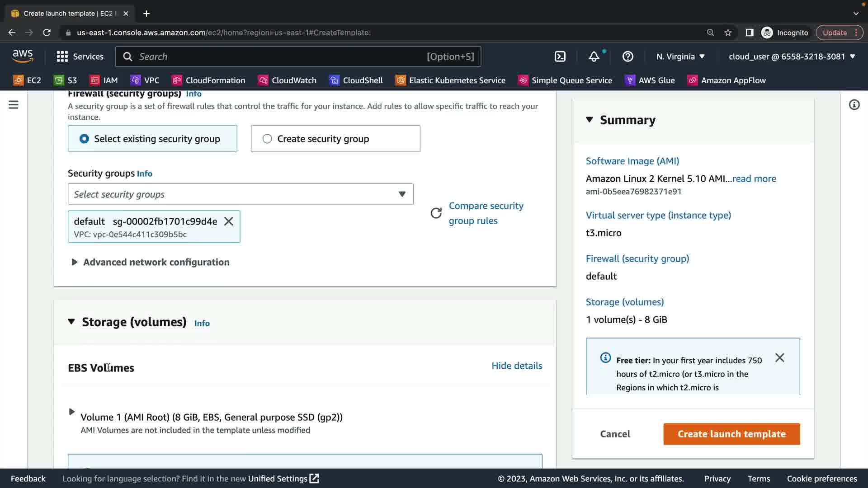Remove the default security group chip
This screenshot has height=488, width=868.
pyautogui.click(x=229, y=221)
